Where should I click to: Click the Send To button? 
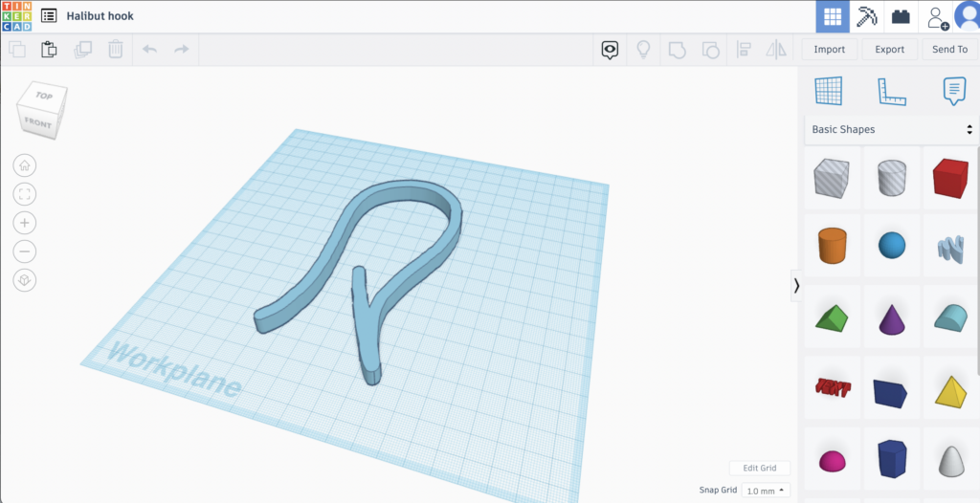[x=949, y=50]
